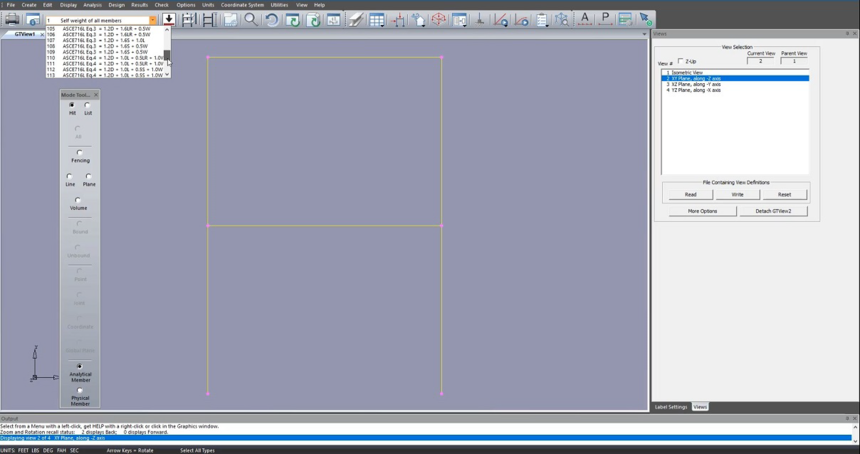The height and width of the screenshot is (454, 860).
Task: Select the Fencing mode radio button
Action: click(80, 153)
